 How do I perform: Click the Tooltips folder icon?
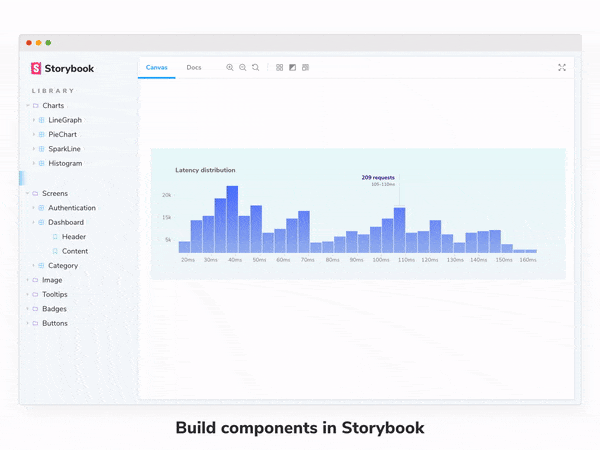[x=35, y=294]
